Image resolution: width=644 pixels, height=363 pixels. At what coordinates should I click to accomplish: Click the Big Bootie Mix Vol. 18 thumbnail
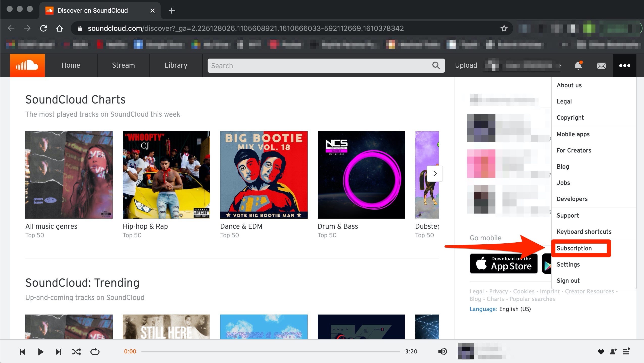(x=264, y=175)
